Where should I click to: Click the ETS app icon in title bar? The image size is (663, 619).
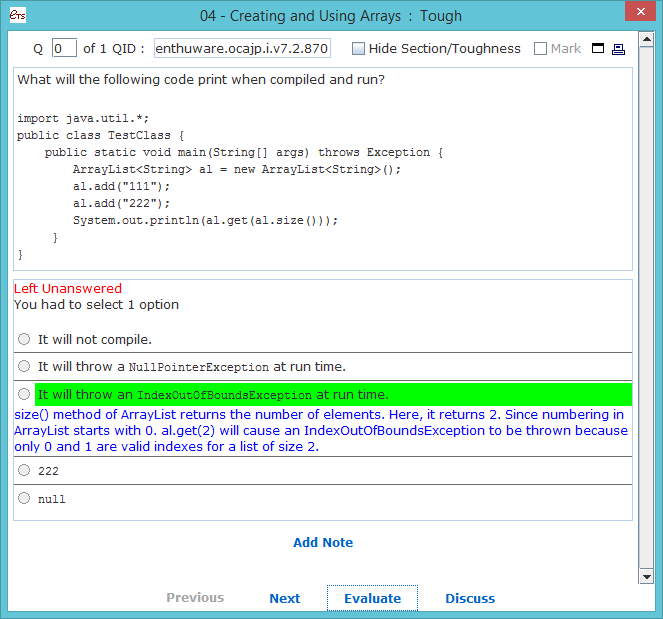click(16, 15)
